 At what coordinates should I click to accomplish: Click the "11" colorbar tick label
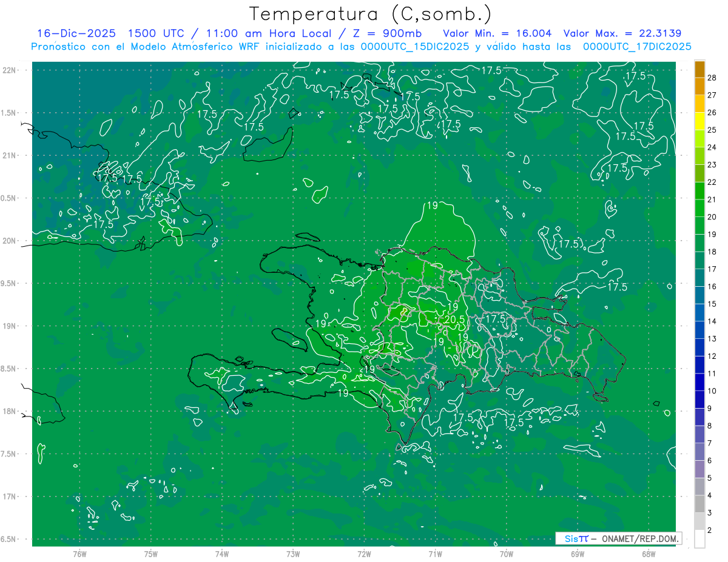click(x=712, y=373)
